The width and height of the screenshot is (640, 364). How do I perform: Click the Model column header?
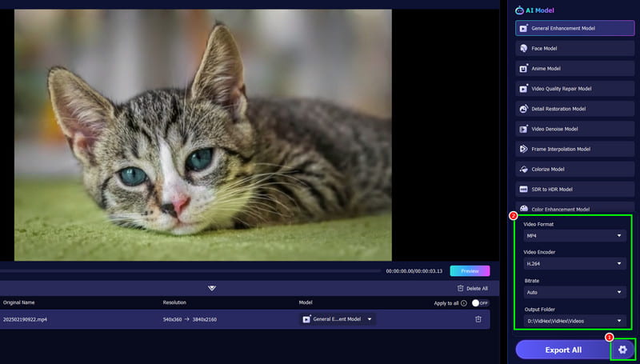click(x=306, y=302)
